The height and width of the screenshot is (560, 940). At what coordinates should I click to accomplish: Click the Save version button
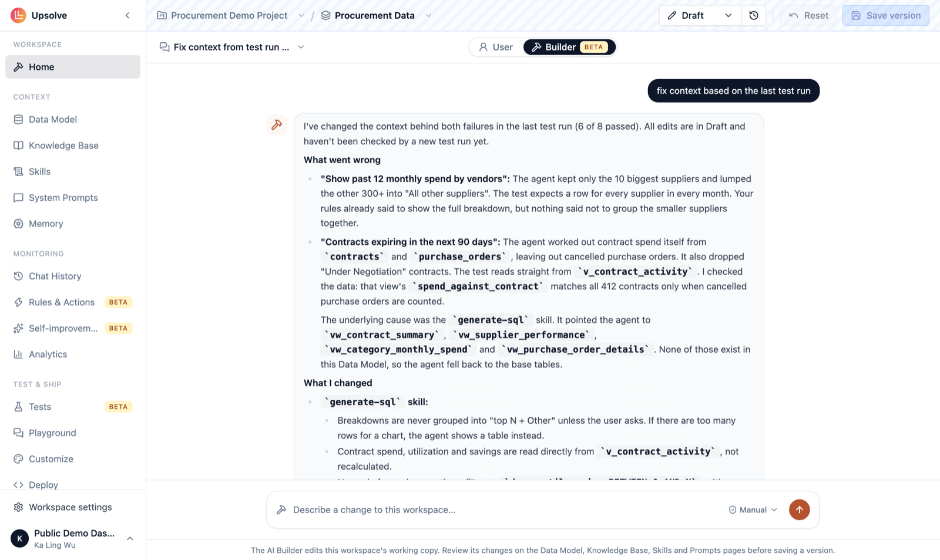[885, 15]
